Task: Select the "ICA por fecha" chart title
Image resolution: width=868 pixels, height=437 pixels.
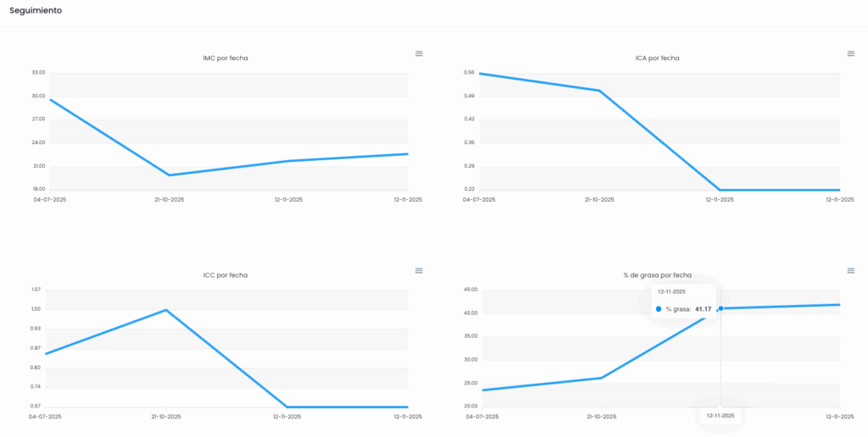Action: pyautogui.click(x=657, y=58)
